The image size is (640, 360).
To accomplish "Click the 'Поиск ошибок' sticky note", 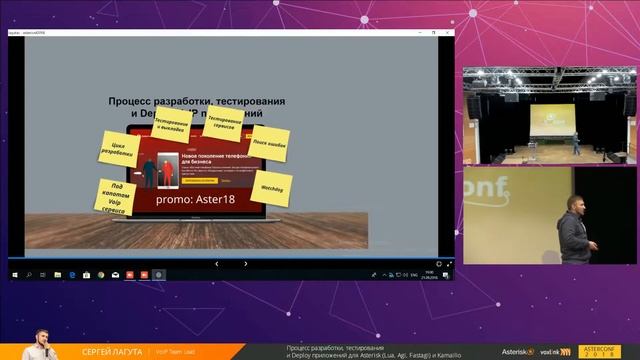I will coord(269,143).
